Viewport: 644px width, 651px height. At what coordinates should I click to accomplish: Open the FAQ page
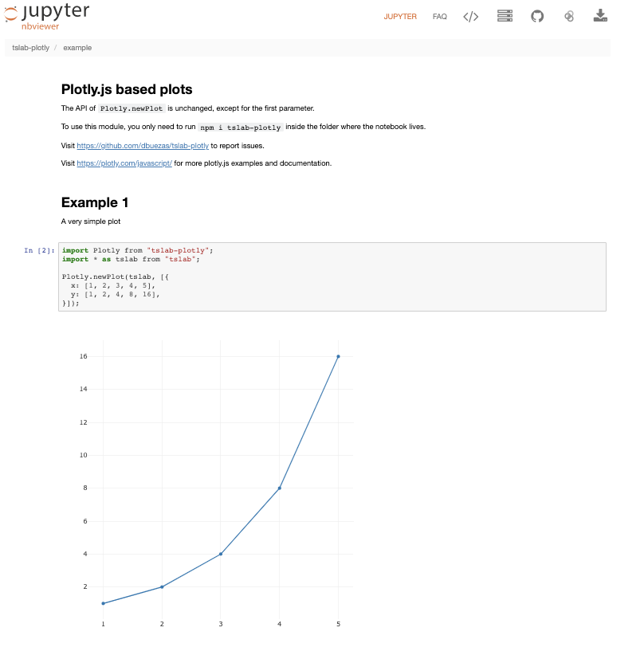point(439,16)
